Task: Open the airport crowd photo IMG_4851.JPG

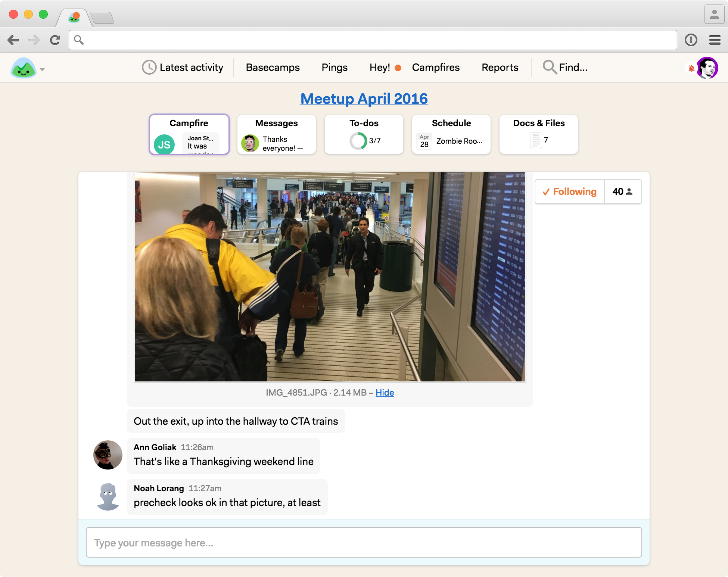Action: tap(330, 277)
